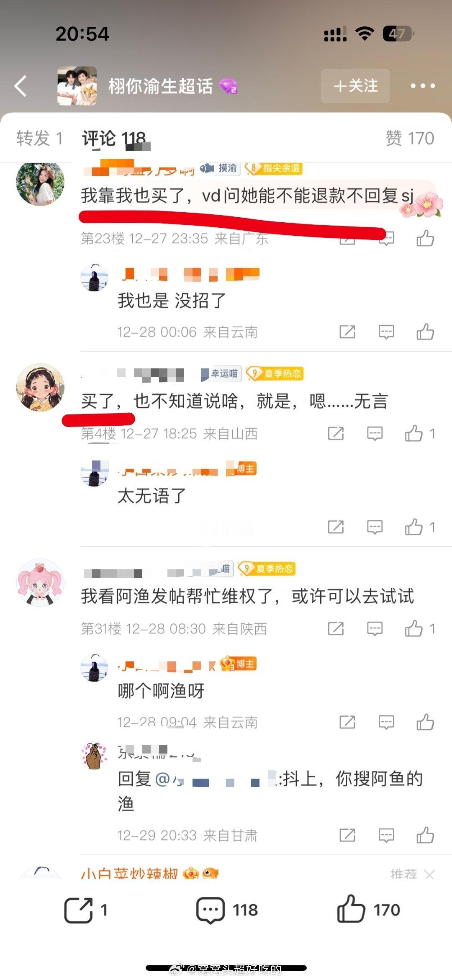
Task: Tap the back arrow in the header
Action: (x=21, y=86)
